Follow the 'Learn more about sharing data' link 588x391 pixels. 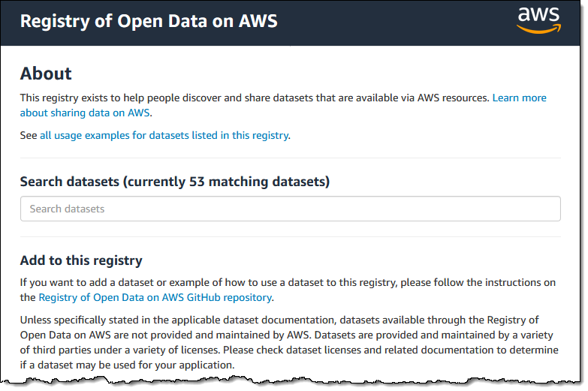point(519,98)
